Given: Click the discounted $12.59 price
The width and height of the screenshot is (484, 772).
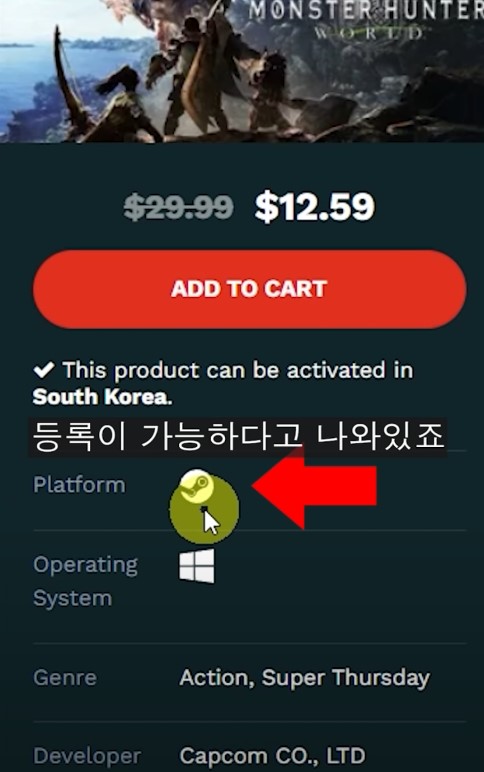Looking at the screenshot, I should [315, 207].
